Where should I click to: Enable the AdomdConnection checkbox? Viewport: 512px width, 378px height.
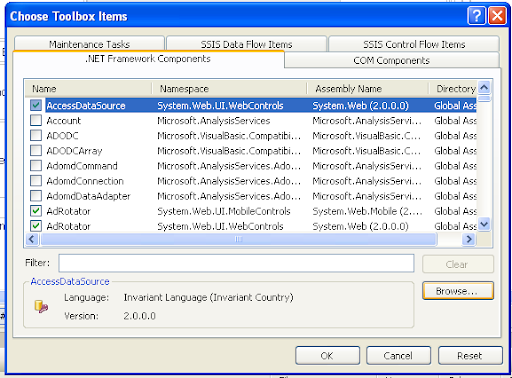[36, 181]
